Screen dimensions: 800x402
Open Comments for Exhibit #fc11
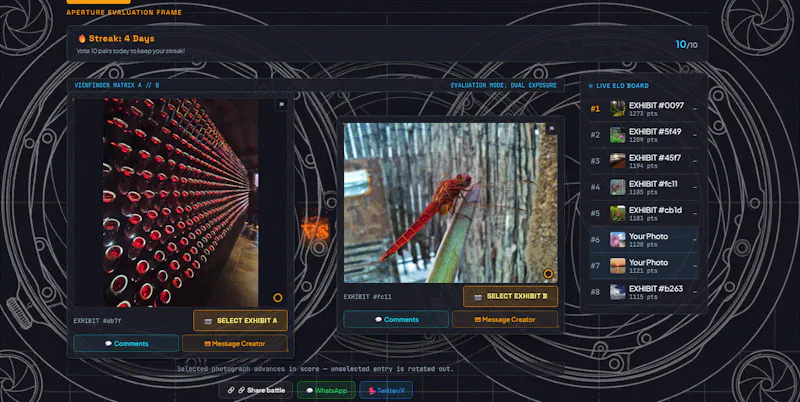(396, 320)
